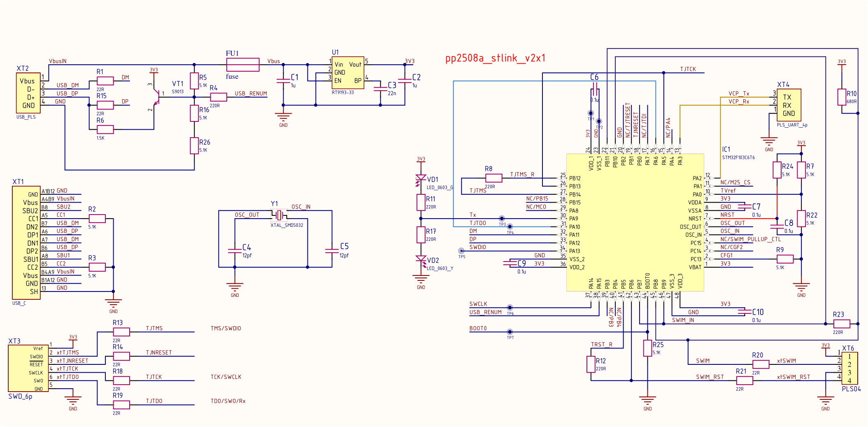Click test point TP5 near SWDIO
Viewport: 868px width, 427px height.
pos(461,251)
